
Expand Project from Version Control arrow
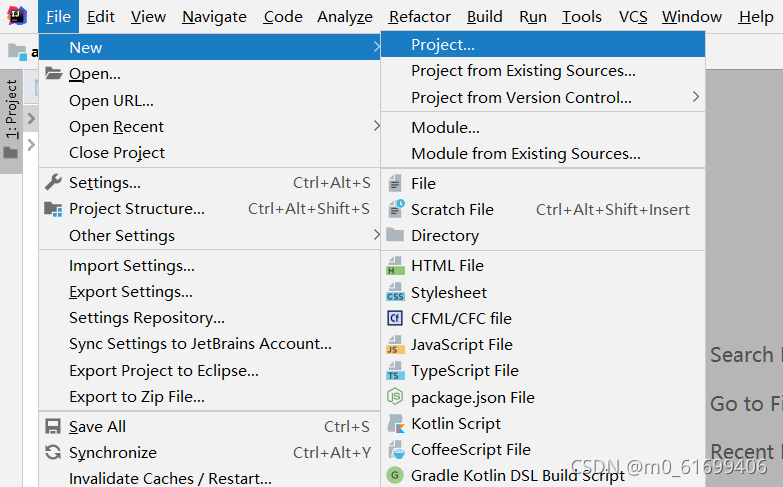[x=696, y=97]
